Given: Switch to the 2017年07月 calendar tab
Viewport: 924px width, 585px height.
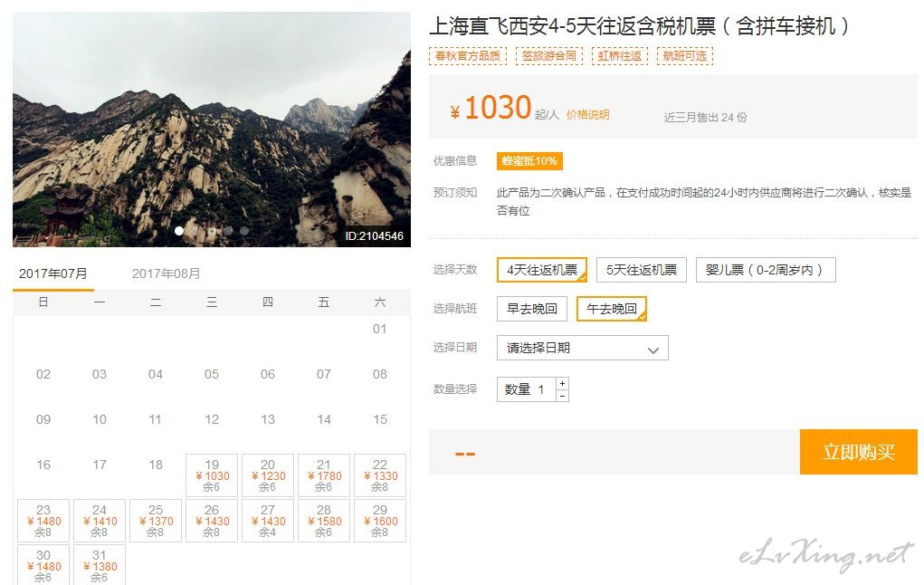Looking at the screenshot, I should click(x=53, y=273).
